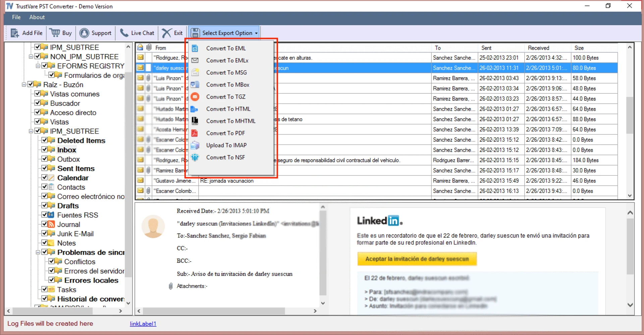Open the About menu
644x335 pixels.
(x=37, y=17)
